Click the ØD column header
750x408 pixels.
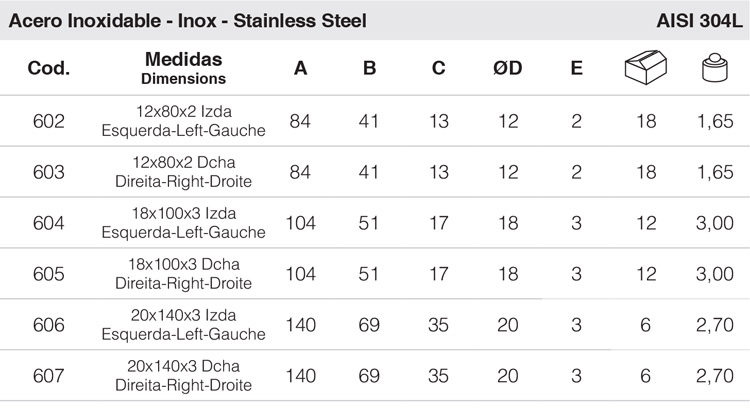507,68
